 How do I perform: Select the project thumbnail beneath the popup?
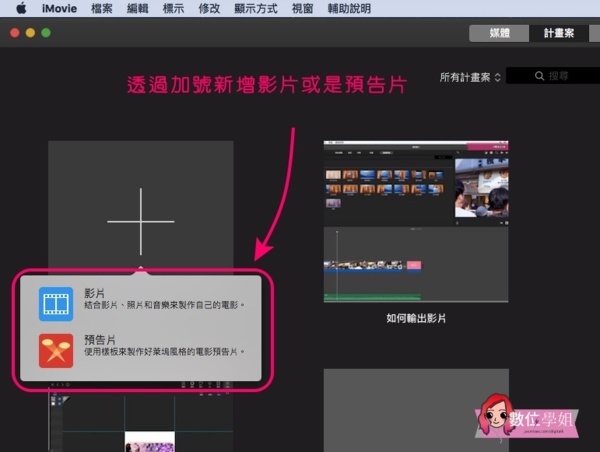pos(141,422)
